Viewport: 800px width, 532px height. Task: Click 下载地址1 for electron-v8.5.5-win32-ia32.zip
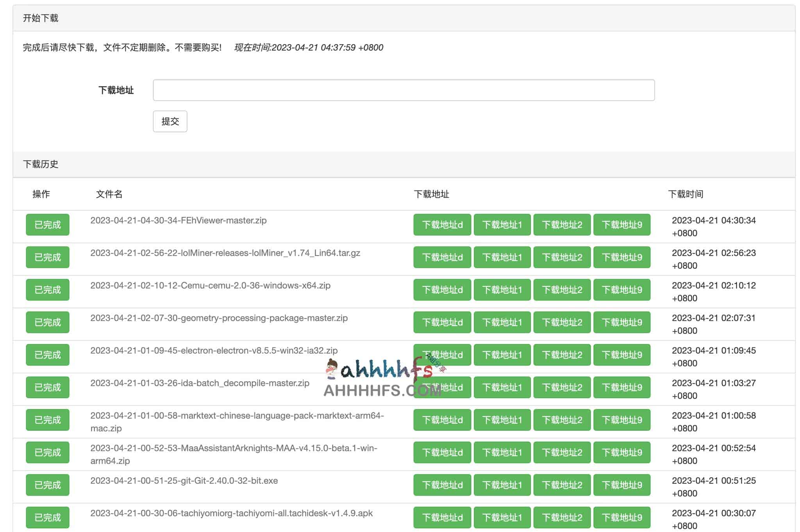(502, 355)
